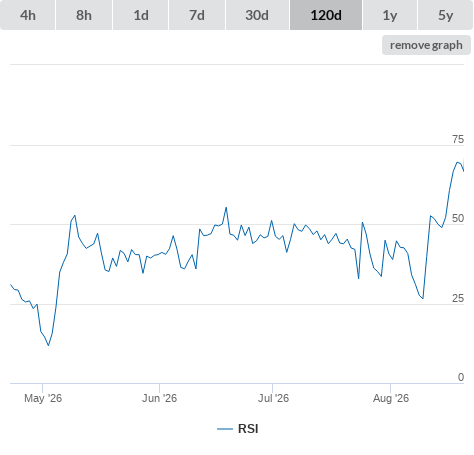Click the 50 level axis label
Viewport: 474px width, 455px height.
458,218
